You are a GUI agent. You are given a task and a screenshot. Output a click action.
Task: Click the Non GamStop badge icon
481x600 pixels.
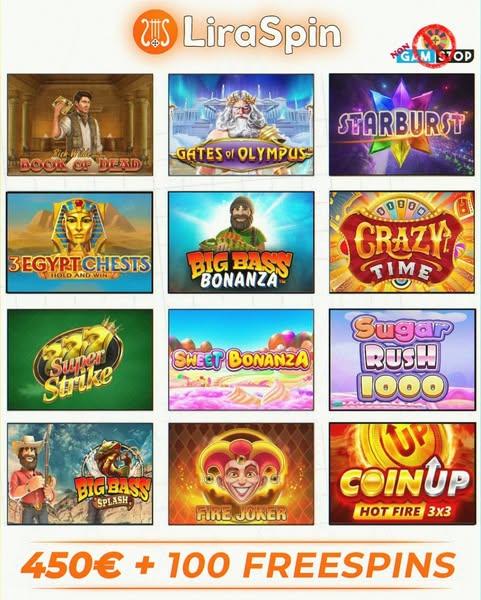[433, 47]
